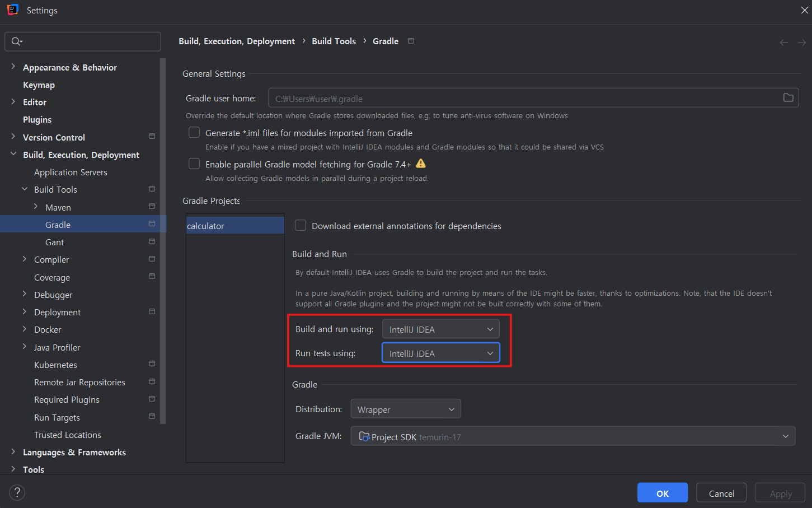Collapse the Build Tools node
Screen dimensions: 812x508
pyautogui.click(x=24, y=189)
